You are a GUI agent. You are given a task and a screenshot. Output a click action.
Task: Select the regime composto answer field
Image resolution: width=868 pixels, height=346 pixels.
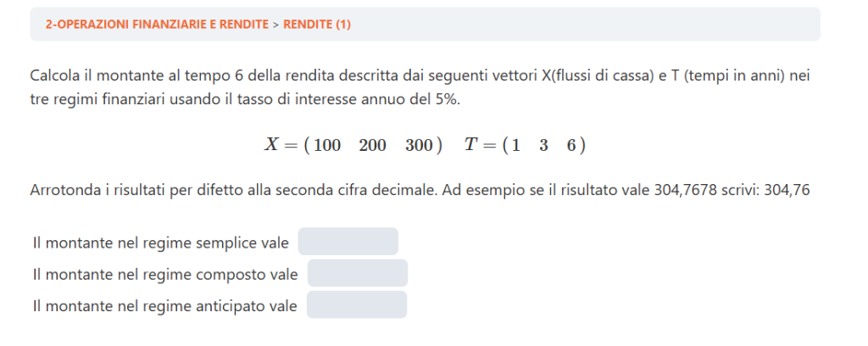click(x=357, y=273)
